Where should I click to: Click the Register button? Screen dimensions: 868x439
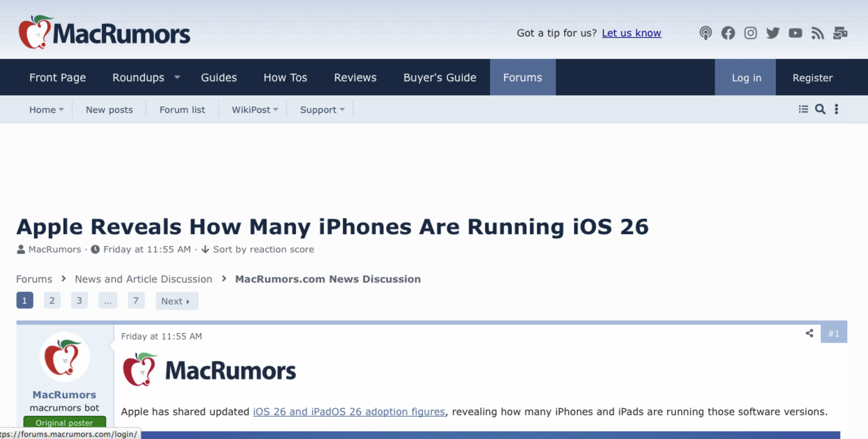pos(813,77)
